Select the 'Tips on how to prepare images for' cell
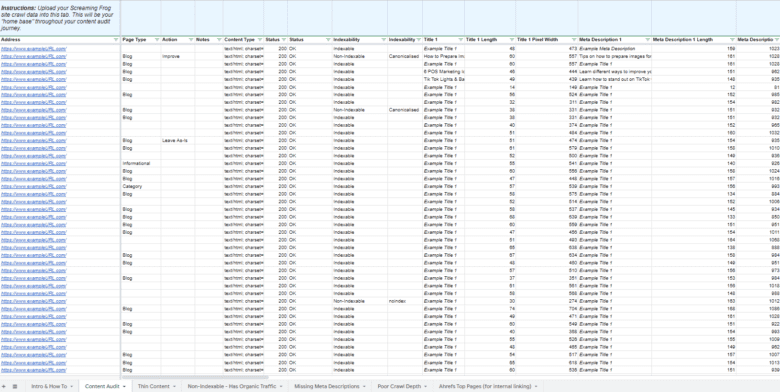This screenshot has height=392, width=780. tap(614, 57)
